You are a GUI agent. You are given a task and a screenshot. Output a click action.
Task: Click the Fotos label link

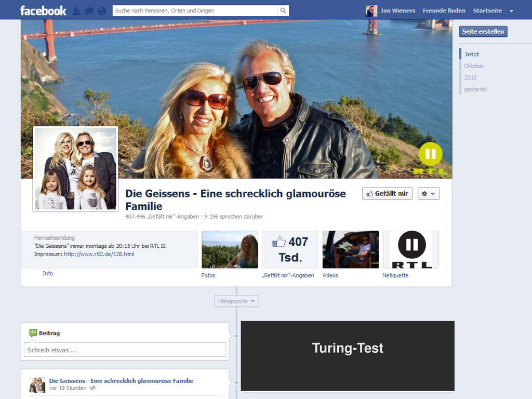tap(208, 275)
